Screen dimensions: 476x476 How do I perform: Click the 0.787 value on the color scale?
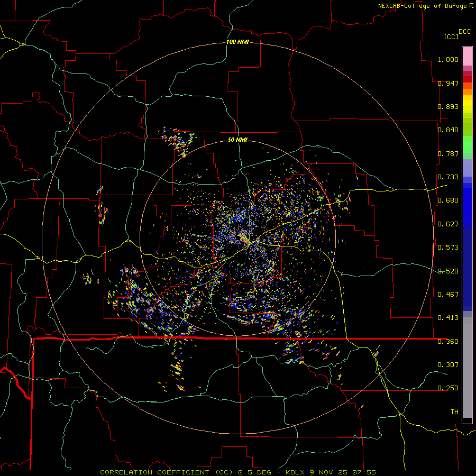(448, 153)
